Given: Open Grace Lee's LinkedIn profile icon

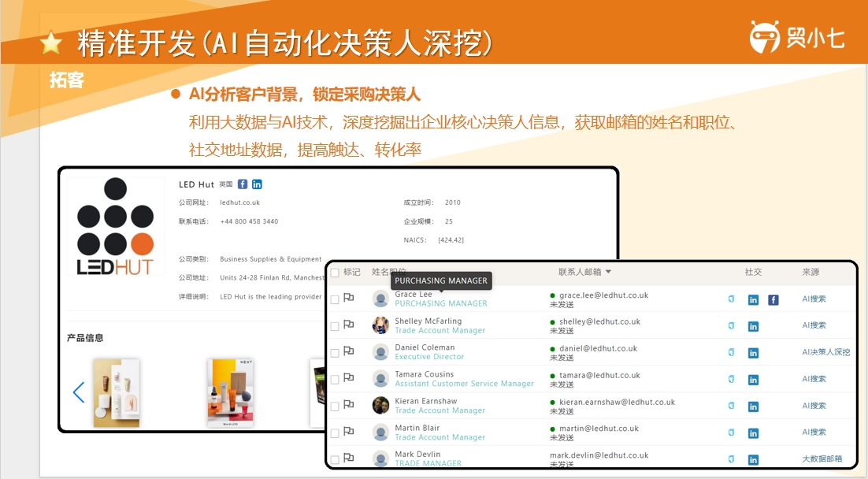Looking at the screenshot, I should 754,300.
